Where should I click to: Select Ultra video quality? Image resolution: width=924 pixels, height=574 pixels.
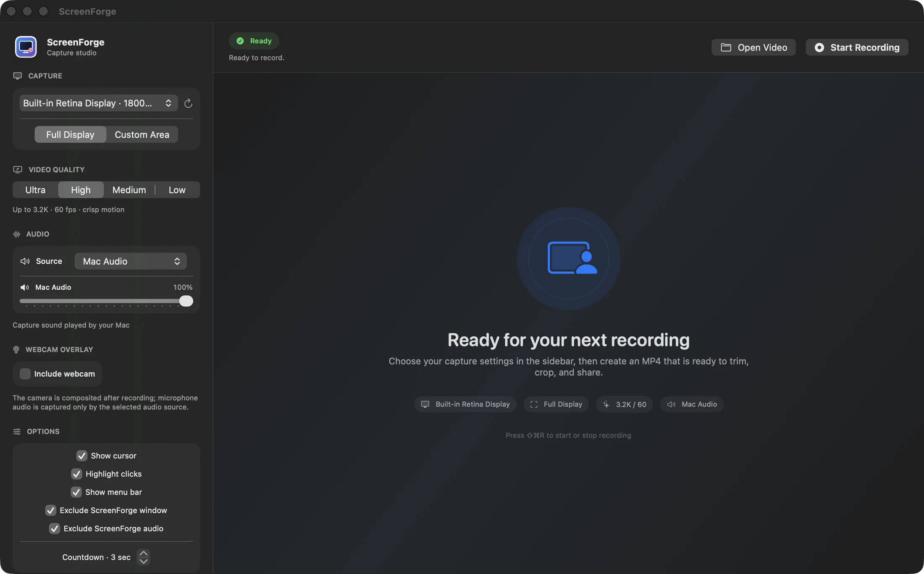pos(35,190)
